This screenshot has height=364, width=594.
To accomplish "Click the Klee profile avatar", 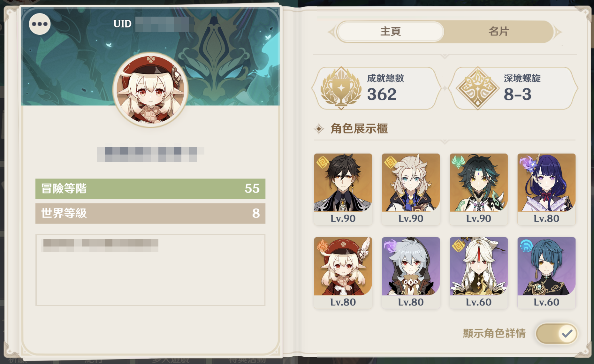I will [x=150, y=90].
